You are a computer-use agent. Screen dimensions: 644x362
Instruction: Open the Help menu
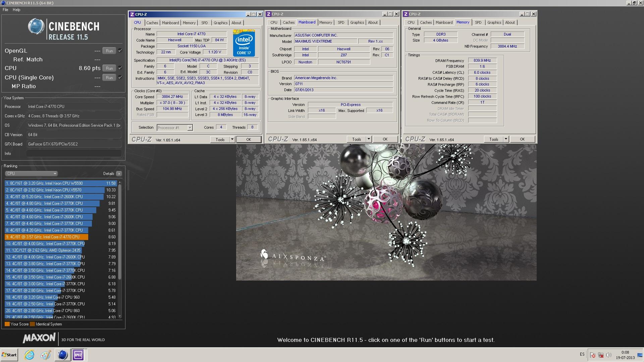16,10
